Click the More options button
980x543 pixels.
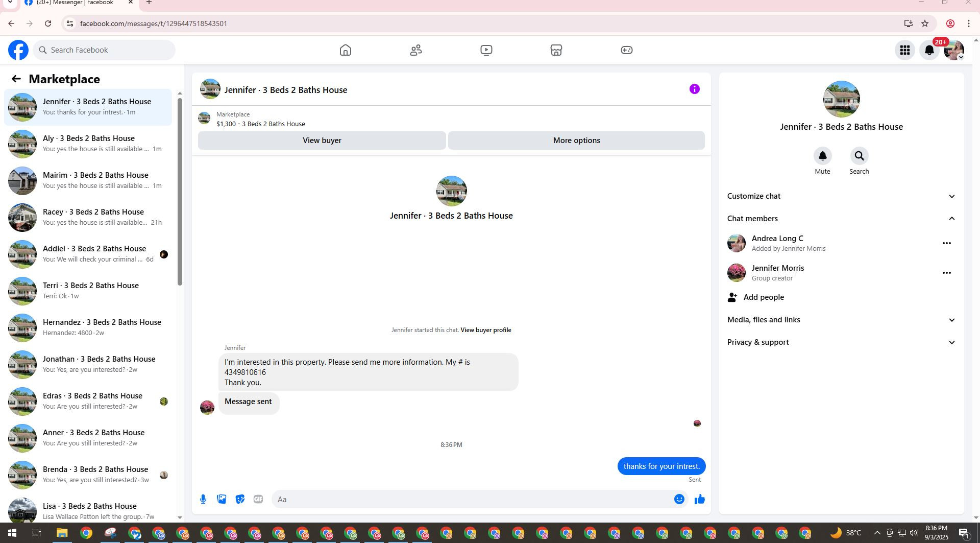576,140
